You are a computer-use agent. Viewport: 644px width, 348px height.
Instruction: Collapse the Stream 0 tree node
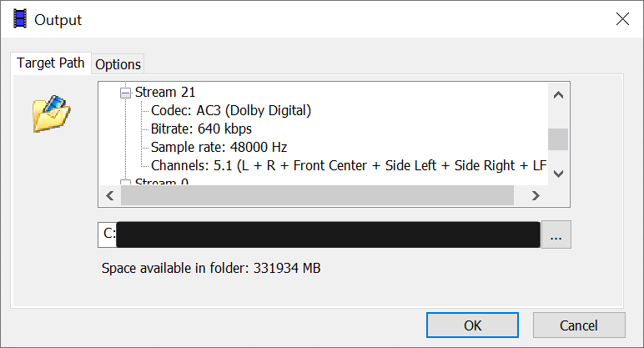click(125, 182)
